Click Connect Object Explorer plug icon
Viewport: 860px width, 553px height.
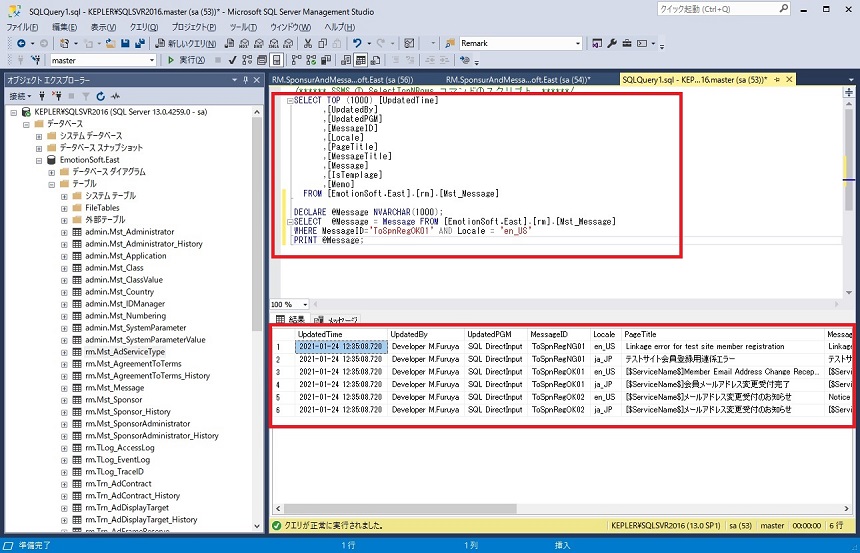(42, 96)
